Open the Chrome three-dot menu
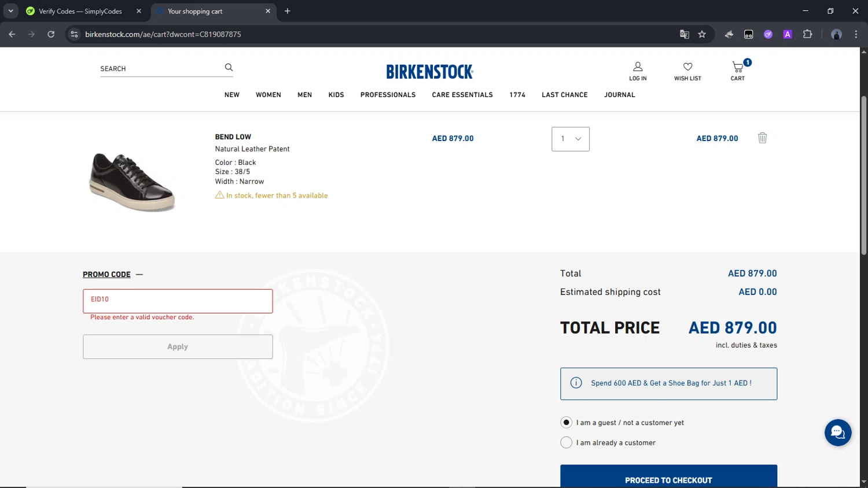Screen dimensions: 868x488 pos(856,34)
